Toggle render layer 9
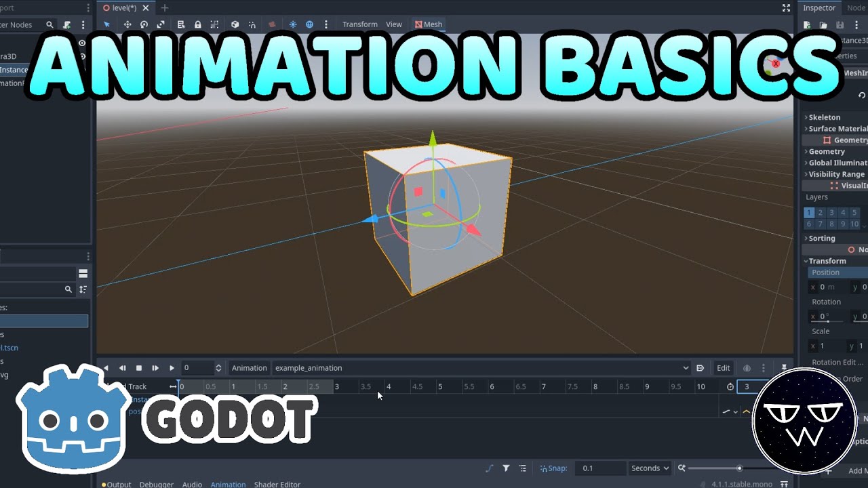This screenshot has width=868, height=488. click(843, 224)
